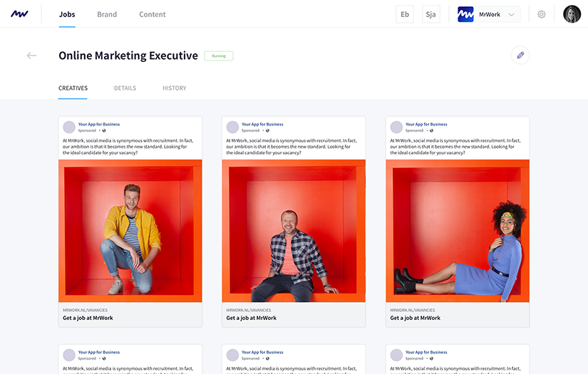Click Sponsored label on plaid-shirt card

(250, 131)
